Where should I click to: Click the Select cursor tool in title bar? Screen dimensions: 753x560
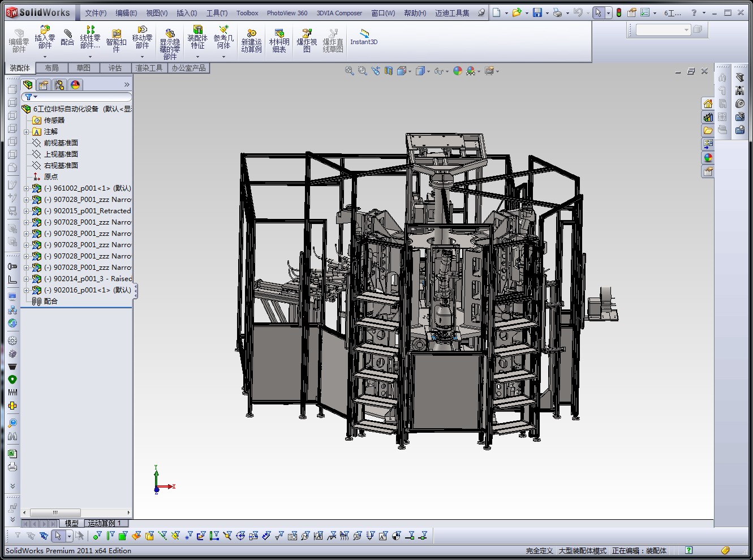tap(598, 12)
